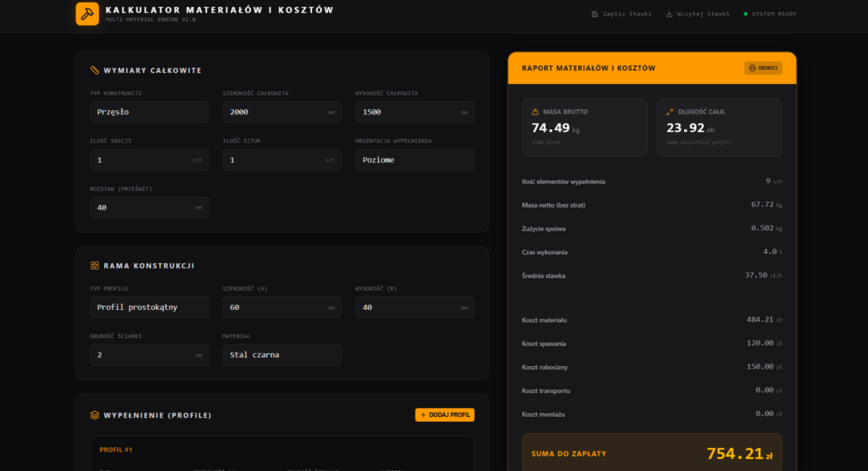
Task: Click the Wysokość (B) field with 40
Action: 415,308
